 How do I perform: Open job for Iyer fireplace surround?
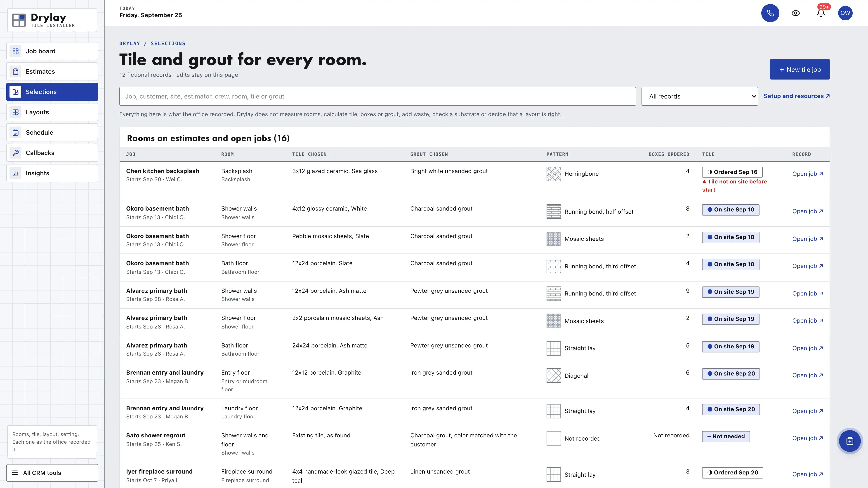807,474
